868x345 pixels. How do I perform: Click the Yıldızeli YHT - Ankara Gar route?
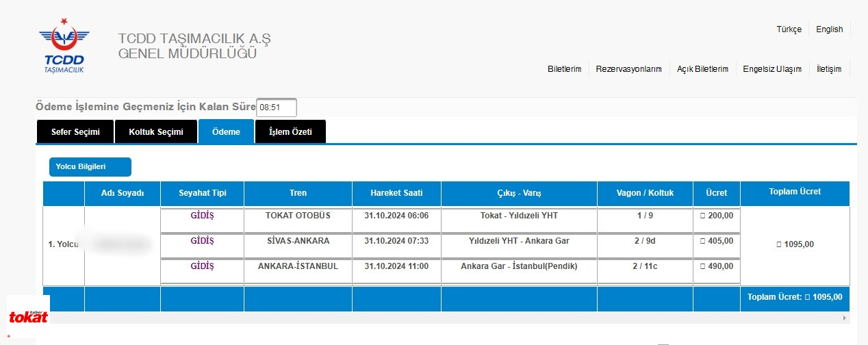coord(519,241)
